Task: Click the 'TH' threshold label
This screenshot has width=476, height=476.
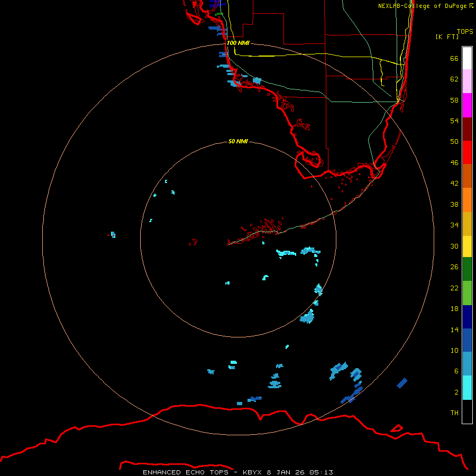Action: point(454,413)
